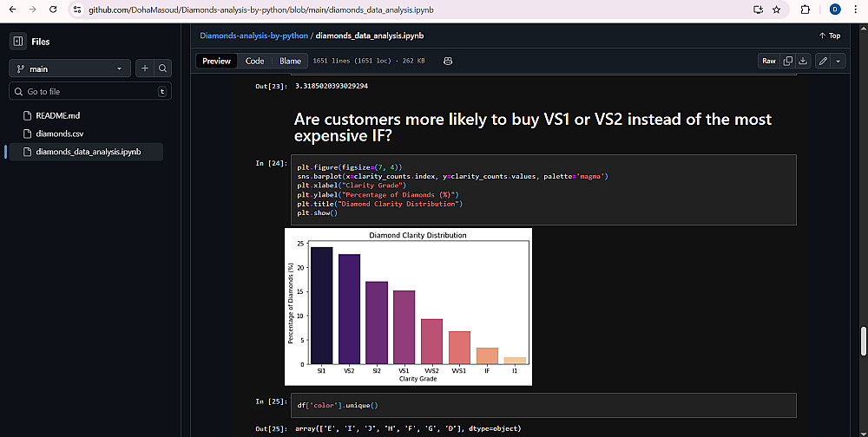The height and width of the screenshot is (437, 868).
Task: Click the Raw button
Action: click(x=768, y=61)
